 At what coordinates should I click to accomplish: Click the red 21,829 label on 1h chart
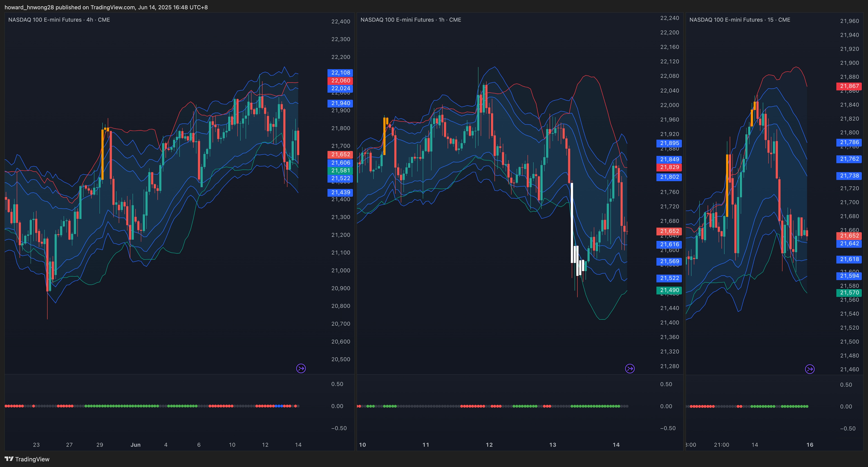669,167
